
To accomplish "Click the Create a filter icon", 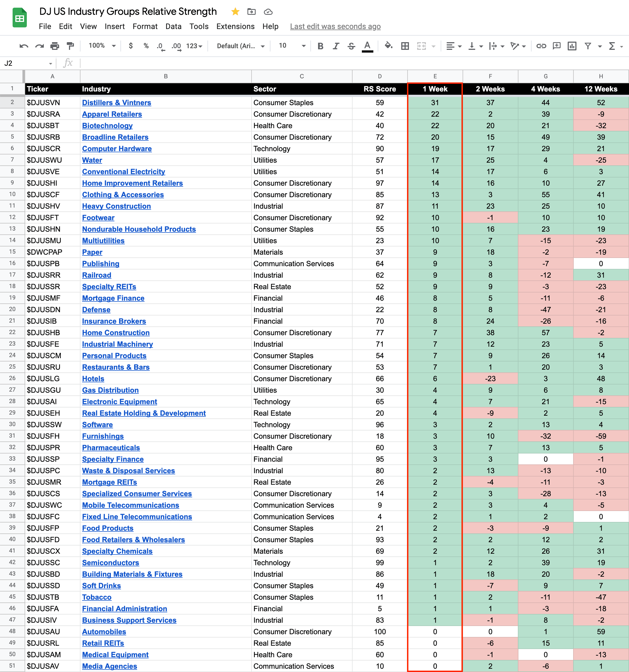I will pyautogui.click(x=588, y=46).
